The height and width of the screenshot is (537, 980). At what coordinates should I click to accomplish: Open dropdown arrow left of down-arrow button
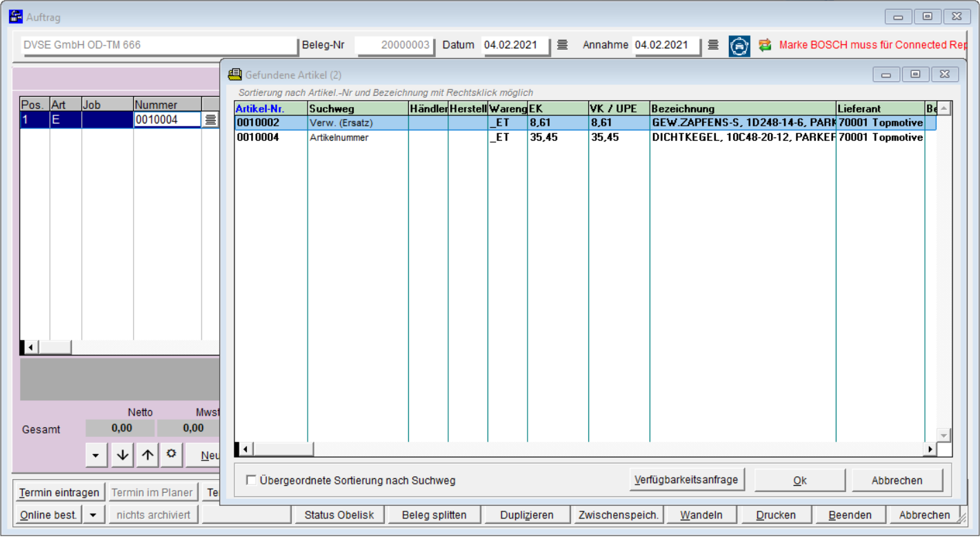click(96, 455)
